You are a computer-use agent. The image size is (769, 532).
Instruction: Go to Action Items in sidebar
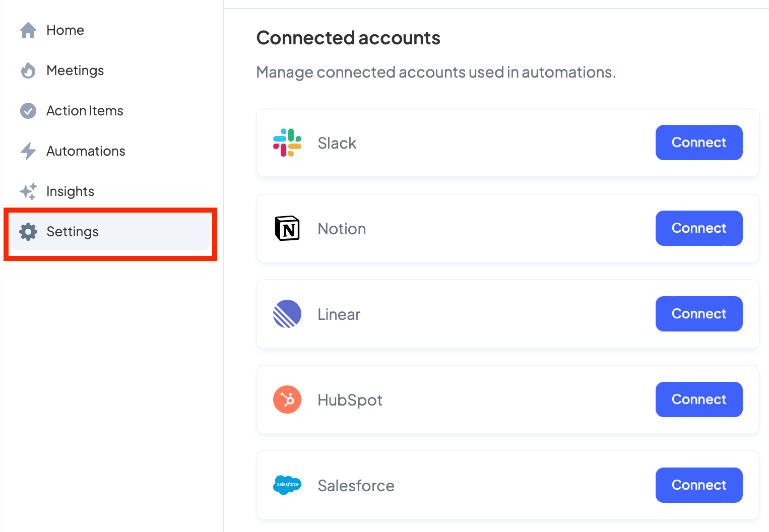tap(85, 111)
